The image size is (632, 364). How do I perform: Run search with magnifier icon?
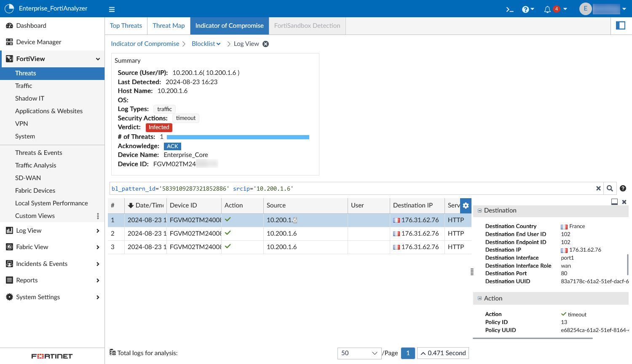point(610,189)
